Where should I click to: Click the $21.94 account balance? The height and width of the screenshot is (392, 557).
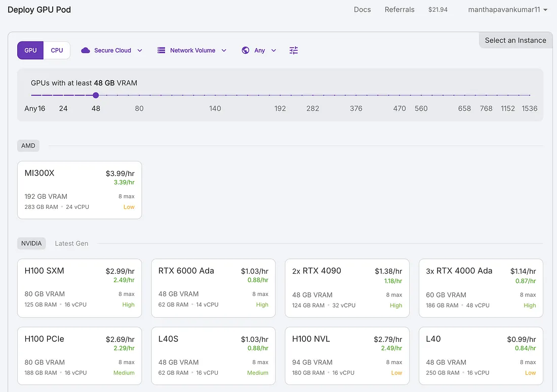pos(438,10)
